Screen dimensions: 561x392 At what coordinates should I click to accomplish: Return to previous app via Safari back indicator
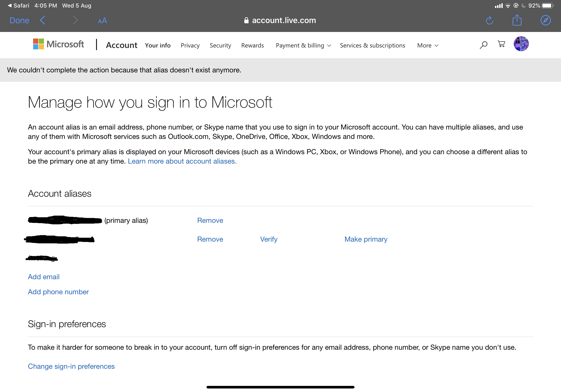pos(18,5)
